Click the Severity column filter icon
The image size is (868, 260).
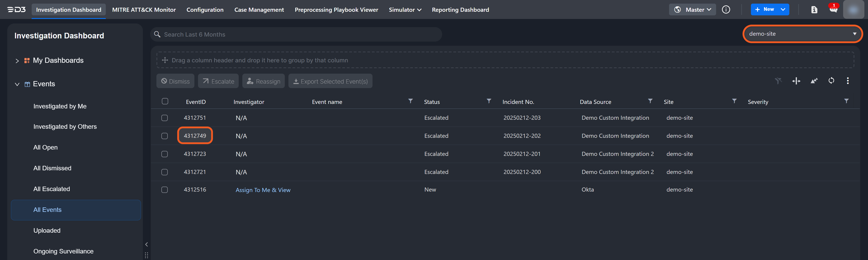(x=846, y=101)
